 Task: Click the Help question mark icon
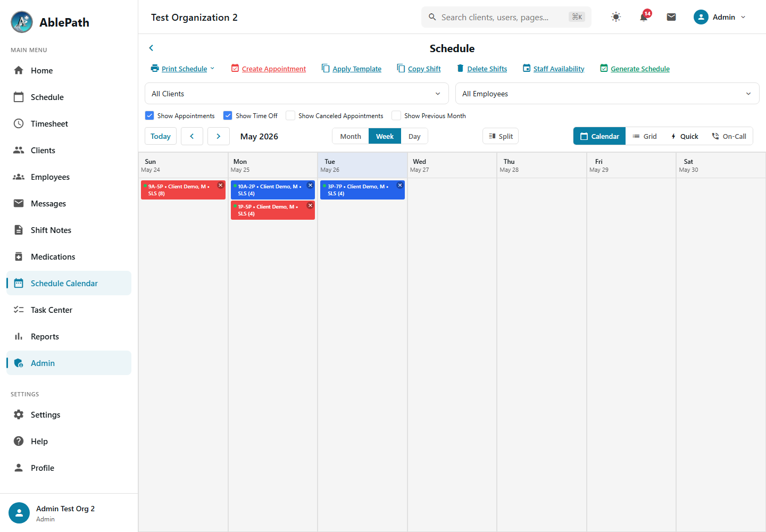[x=19, y=441]
